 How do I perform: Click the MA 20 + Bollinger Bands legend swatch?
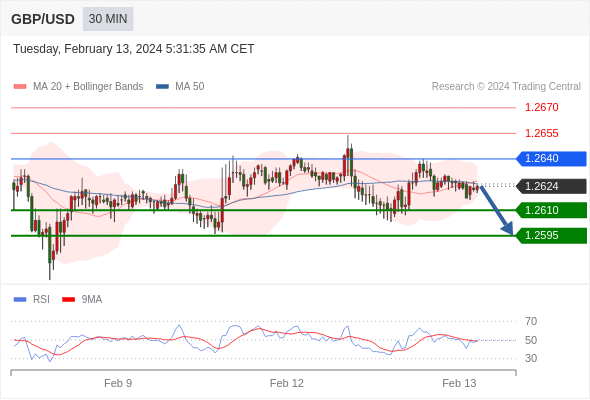click(x=20, y=87)
